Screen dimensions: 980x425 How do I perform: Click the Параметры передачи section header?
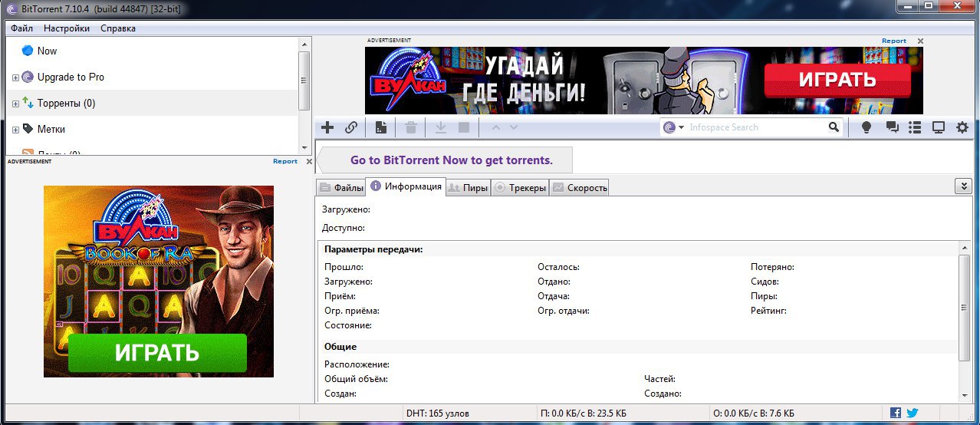(x=373, y=249)
